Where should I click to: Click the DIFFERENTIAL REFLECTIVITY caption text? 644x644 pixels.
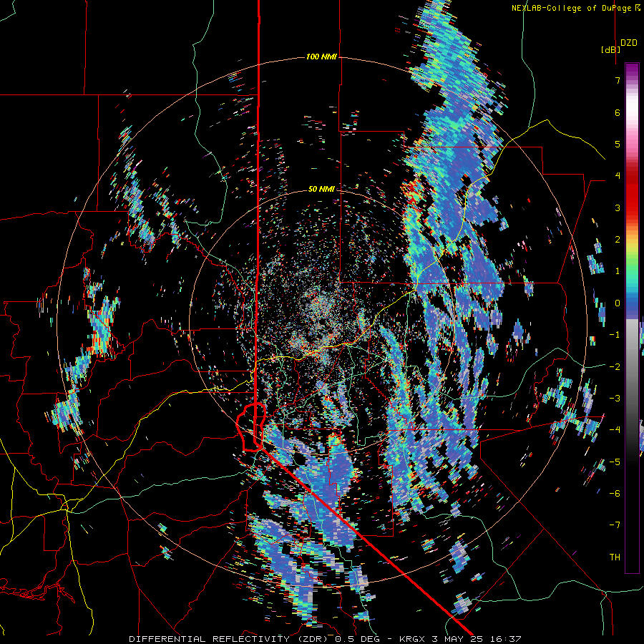[210, 639]
